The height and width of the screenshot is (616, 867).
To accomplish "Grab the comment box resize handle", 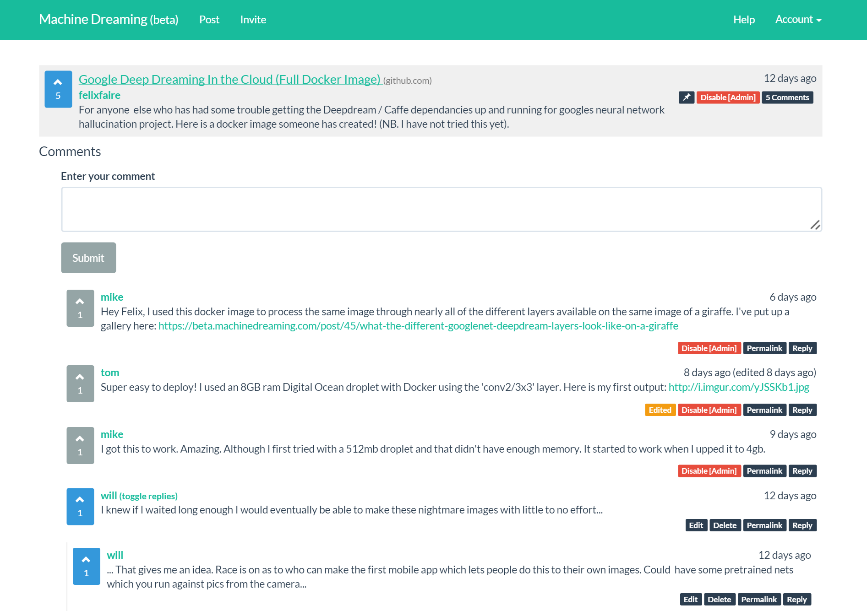I will click(x=815, y=225).
